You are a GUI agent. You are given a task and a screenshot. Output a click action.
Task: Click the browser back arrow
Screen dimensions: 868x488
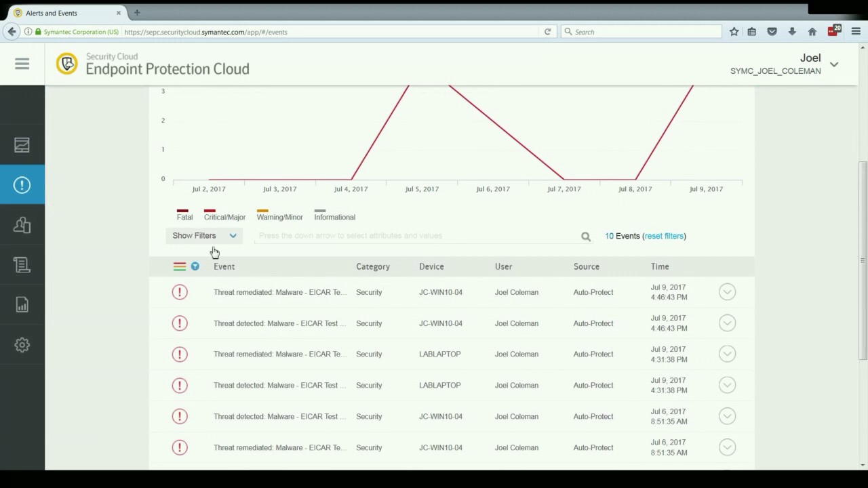[12, 32]
